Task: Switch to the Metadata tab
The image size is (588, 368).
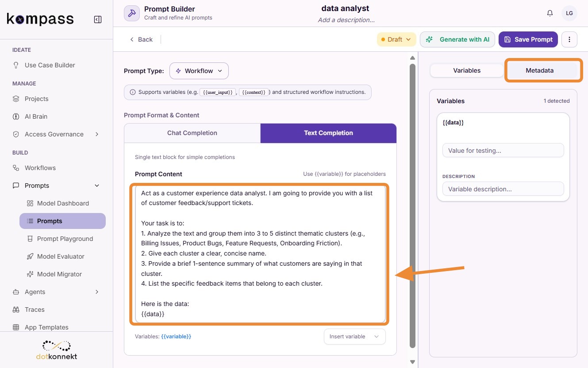Action: tap(540, 70)
